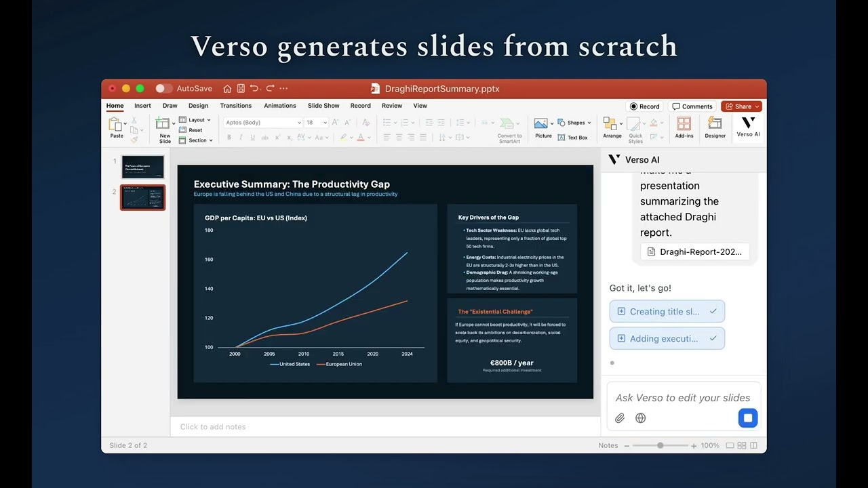
Task: Click the Record button
Action: point(644,106)
